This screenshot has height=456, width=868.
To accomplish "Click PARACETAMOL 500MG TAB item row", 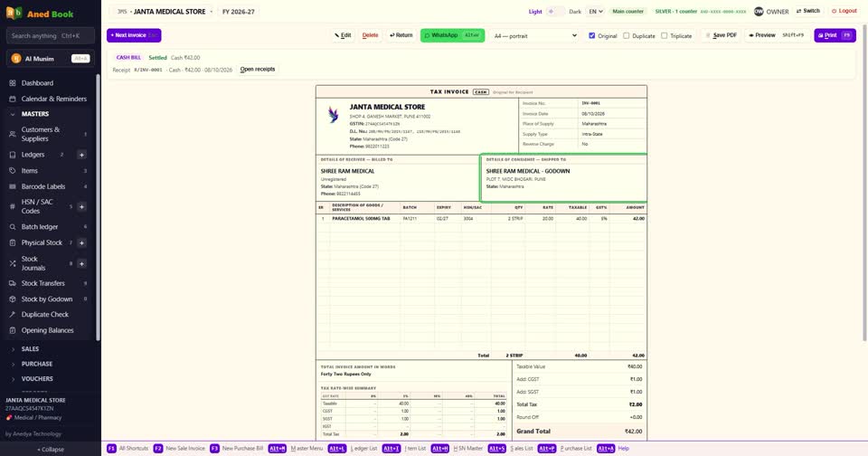I will [481, 219].
